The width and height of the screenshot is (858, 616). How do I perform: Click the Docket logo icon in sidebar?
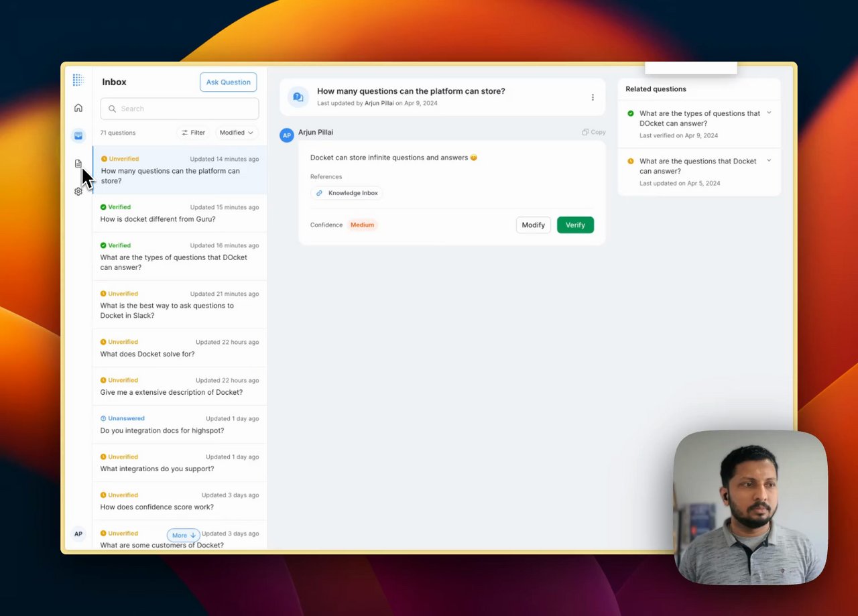point(78,80)
